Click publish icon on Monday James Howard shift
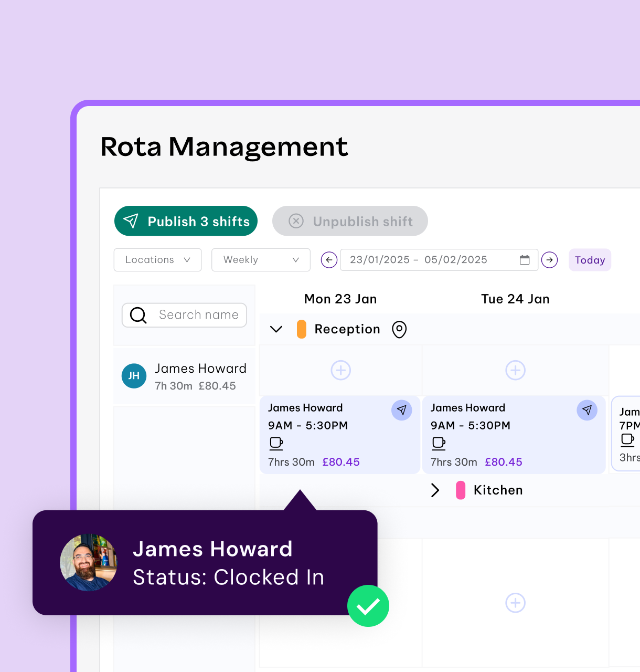Image resolution: width=640 pixels, height=672 pixels. pos(401,410)
